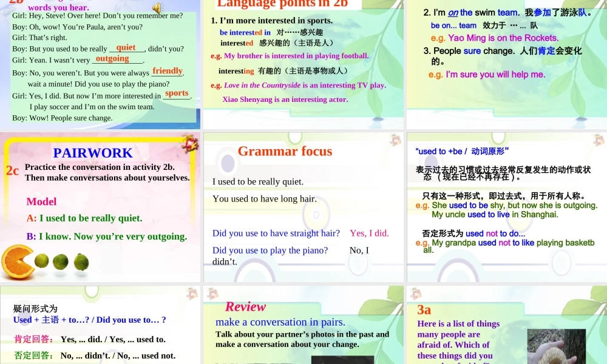Click the '肯定回答:' label
The width and height of the screenshot is (607, 364).
(34, 339)
